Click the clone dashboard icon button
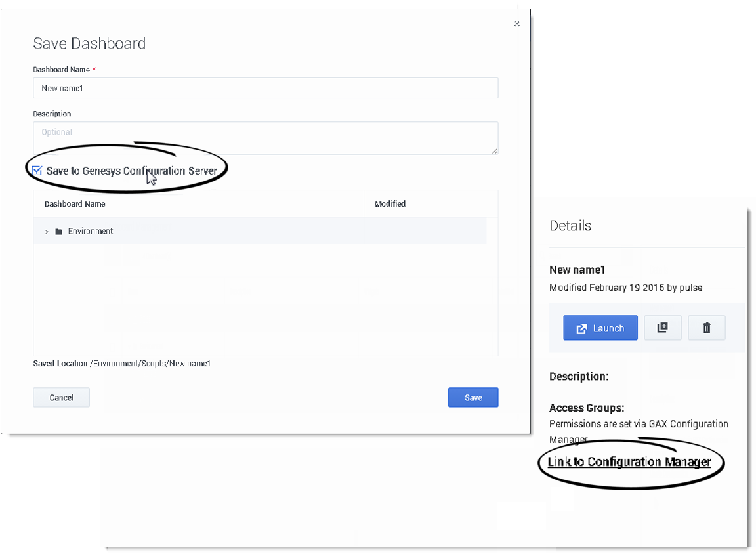The height and width of the screenshot is (554, 756). pyautogui.click(x=662, y=328)
